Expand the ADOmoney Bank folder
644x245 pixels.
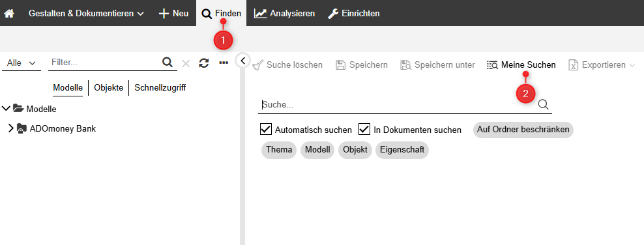(x=11, y=128)
